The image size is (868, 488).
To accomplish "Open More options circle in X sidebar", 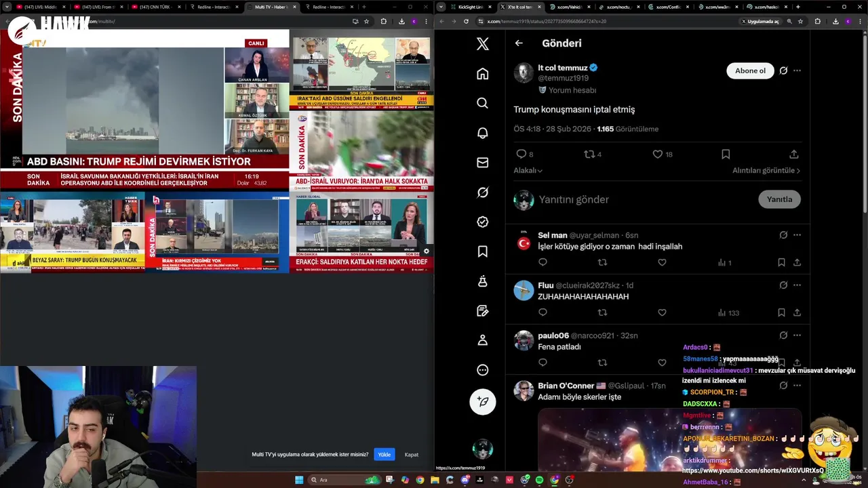I will [x=482, y=370].
